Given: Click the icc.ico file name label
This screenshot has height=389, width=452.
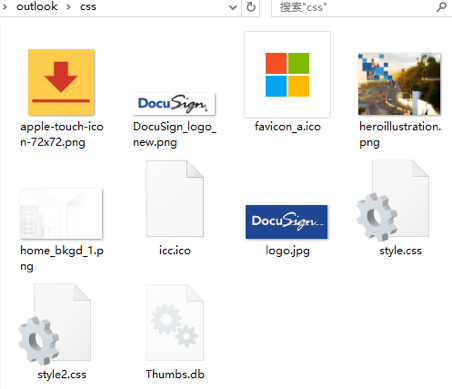Looking at the screenshot, I should pos(175,250).
